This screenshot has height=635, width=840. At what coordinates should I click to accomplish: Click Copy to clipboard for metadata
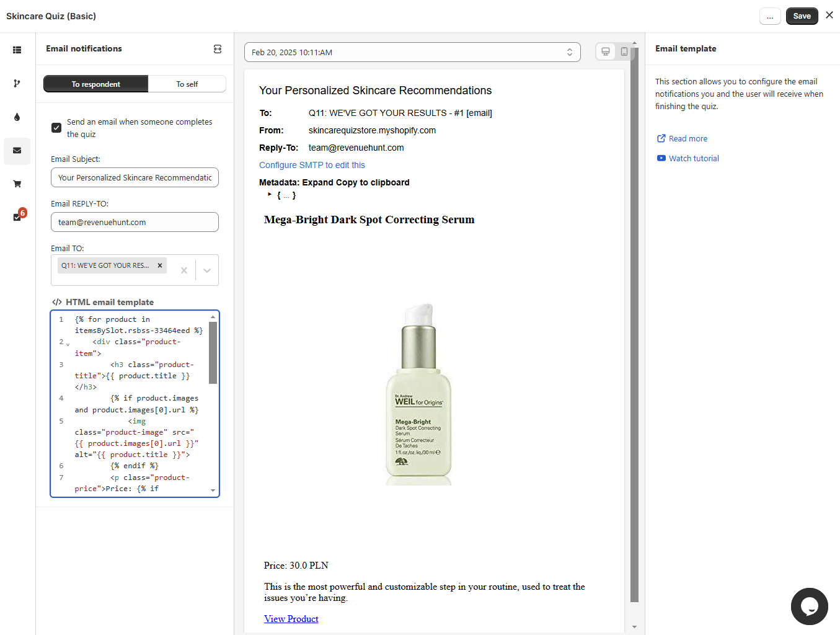[x=373, y=182]
